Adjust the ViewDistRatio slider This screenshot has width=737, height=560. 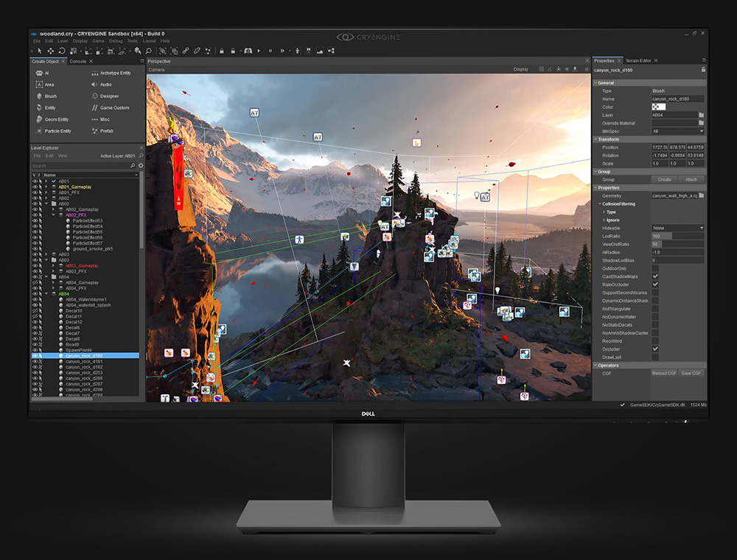[678, 245]
